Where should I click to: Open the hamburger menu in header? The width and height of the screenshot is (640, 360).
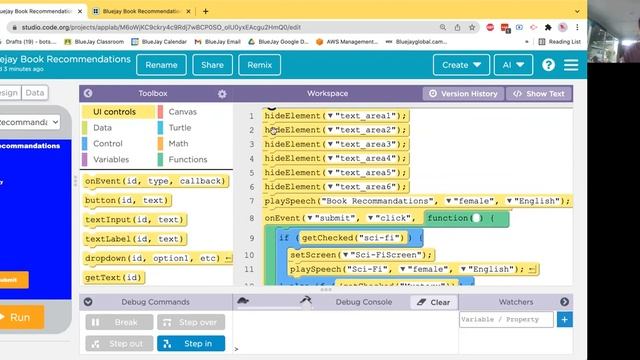coord(571,65)
